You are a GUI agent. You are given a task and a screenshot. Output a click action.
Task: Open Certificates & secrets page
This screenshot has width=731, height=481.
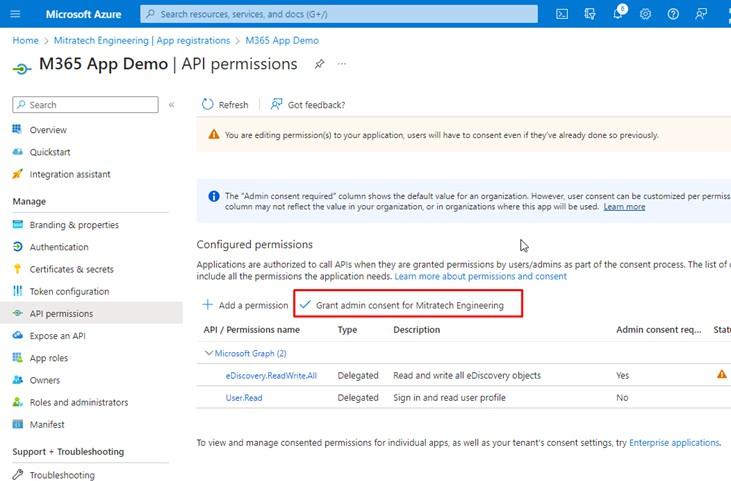tap(71, 269)
